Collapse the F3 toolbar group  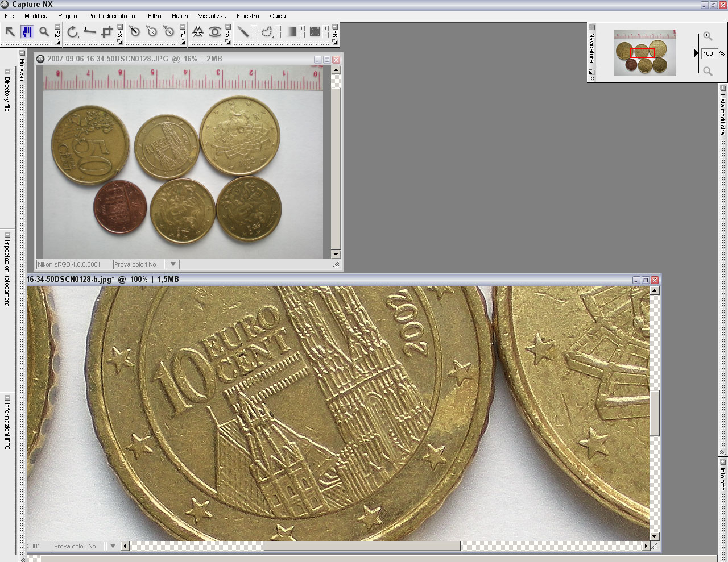click(x=120, y=27)
